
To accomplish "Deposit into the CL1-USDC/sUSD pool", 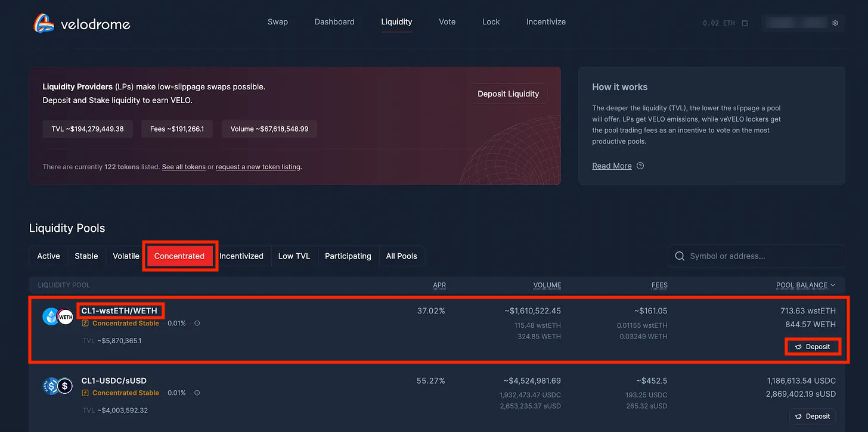I will [813, 416].
